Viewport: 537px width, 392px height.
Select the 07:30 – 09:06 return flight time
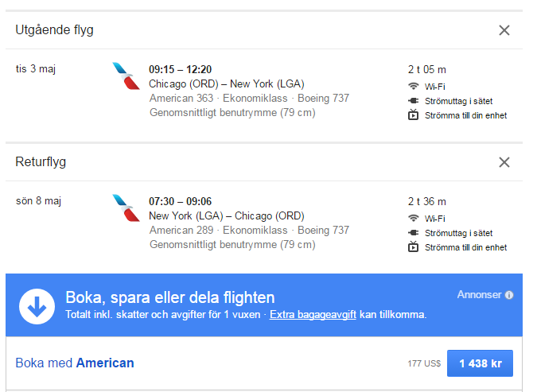click(181, 201)
